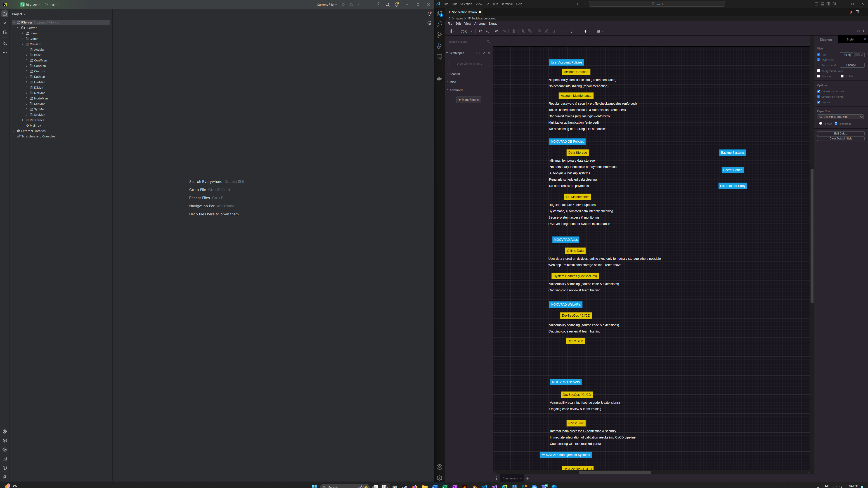Enable the Shadow checkbox
The image size is (868, 488).
[819, 76]
